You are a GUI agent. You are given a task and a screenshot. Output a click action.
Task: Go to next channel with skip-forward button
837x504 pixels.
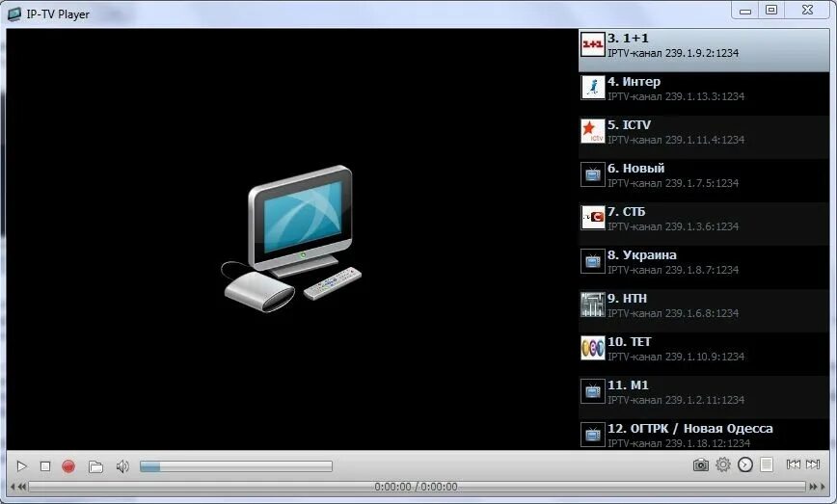click(813, 464)
